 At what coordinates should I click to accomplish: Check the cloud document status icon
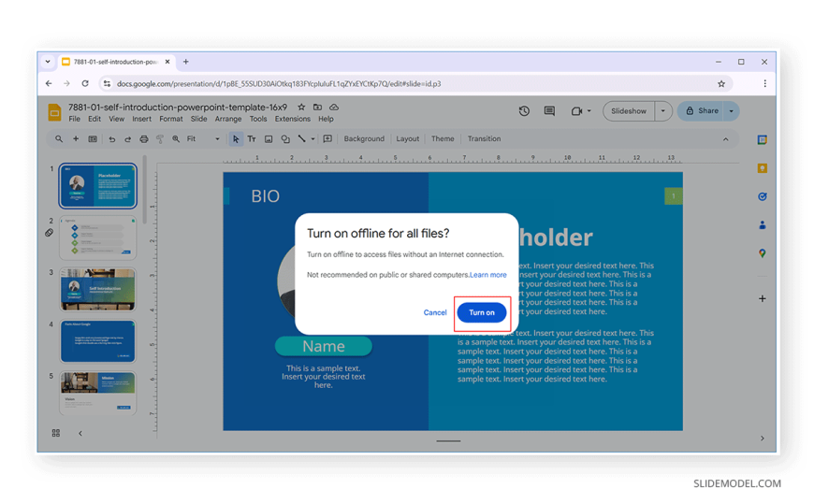coord(334,107)
